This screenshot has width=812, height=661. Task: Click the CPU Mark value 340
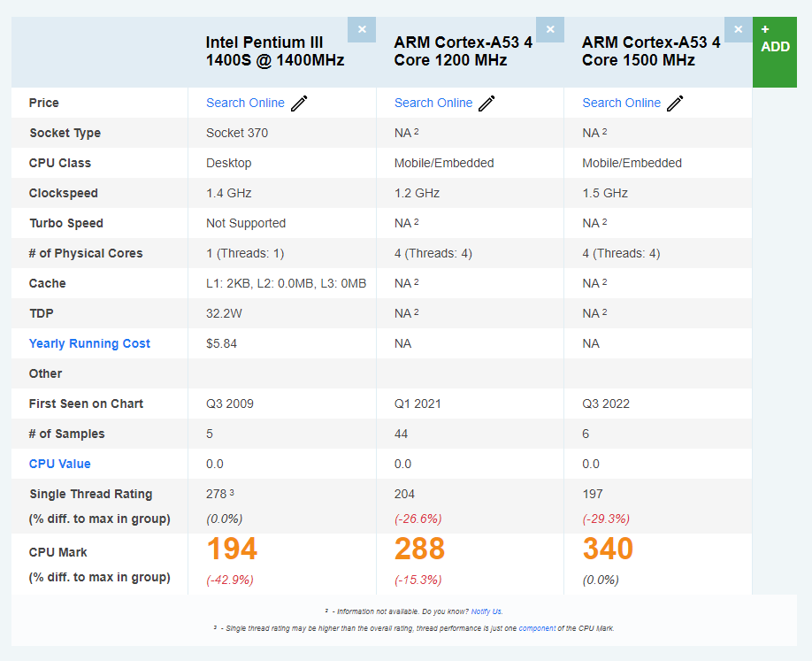click(x=608, y=549)
